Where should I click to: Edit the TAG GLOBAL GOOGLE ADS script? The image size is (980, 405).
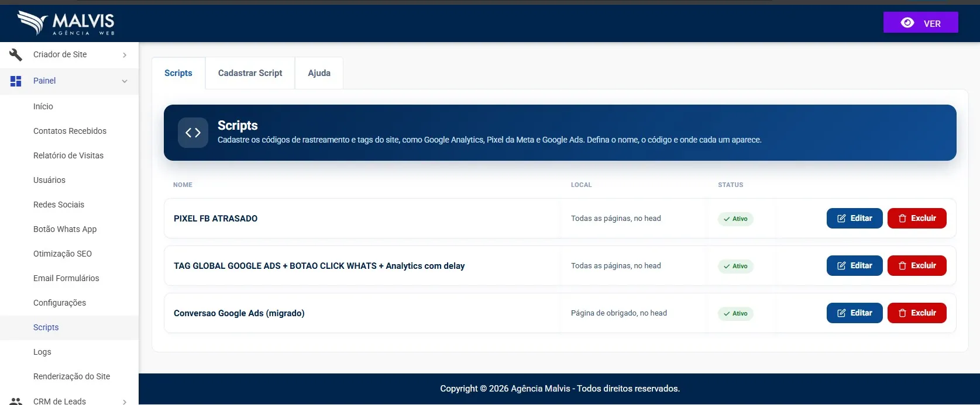[855, 266]
